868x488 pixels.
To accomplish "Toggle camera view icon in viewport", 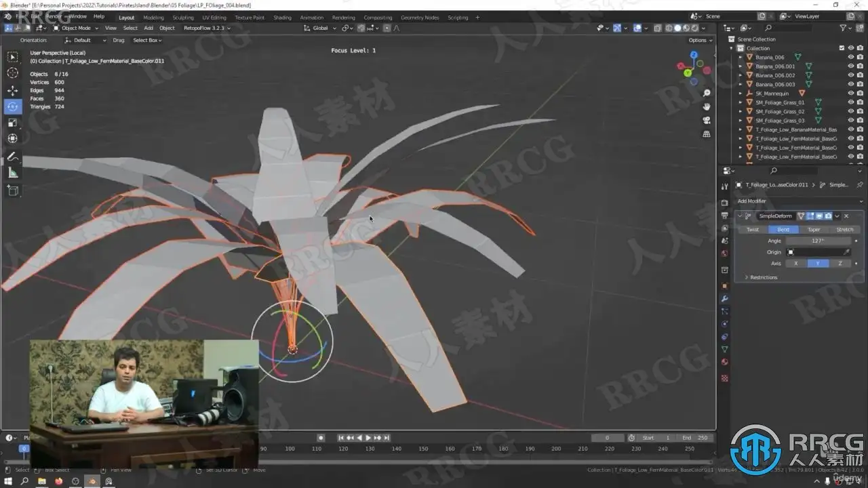I will (707, 121).
